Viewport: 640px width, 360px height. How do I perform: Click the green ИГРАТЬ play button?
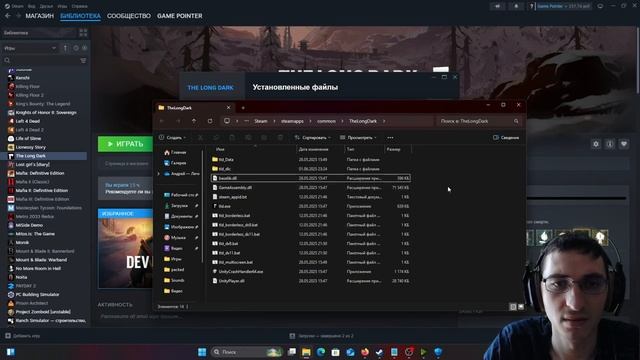[125, 144]
